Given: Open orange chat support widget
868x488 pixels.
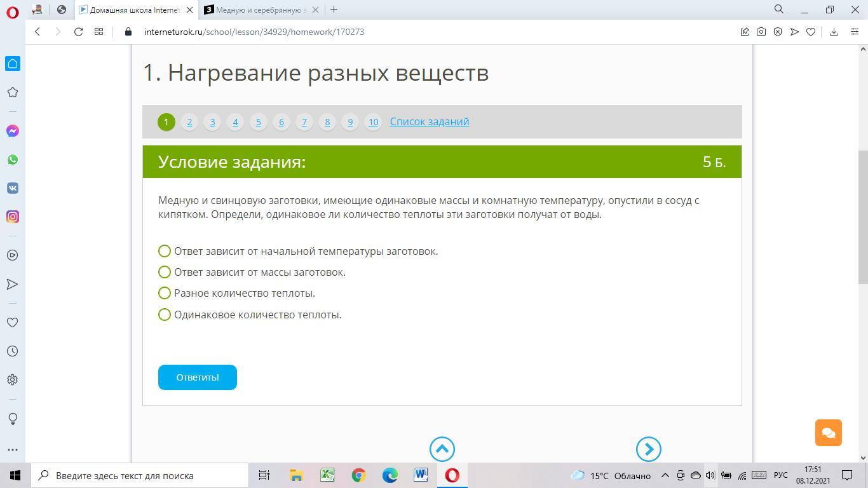Looking at the screenshot, I should click(829, 433).
